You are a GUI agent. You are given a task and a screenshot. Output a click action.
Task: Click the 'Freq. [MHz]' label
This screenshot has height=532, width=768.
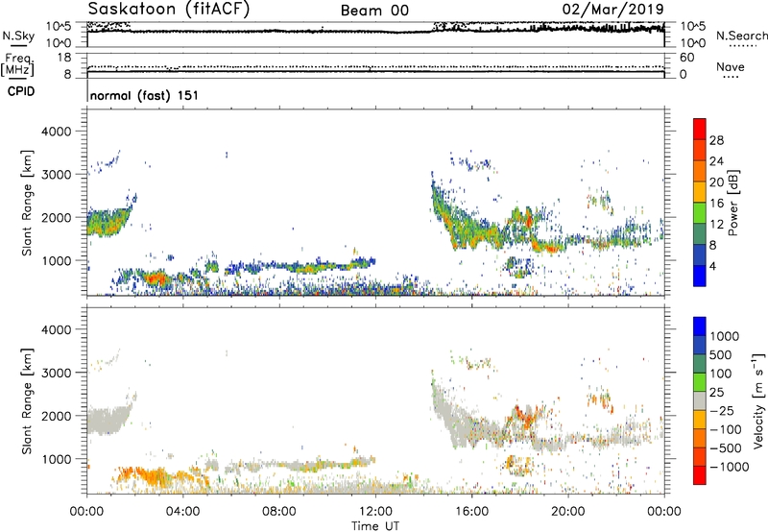18,64
